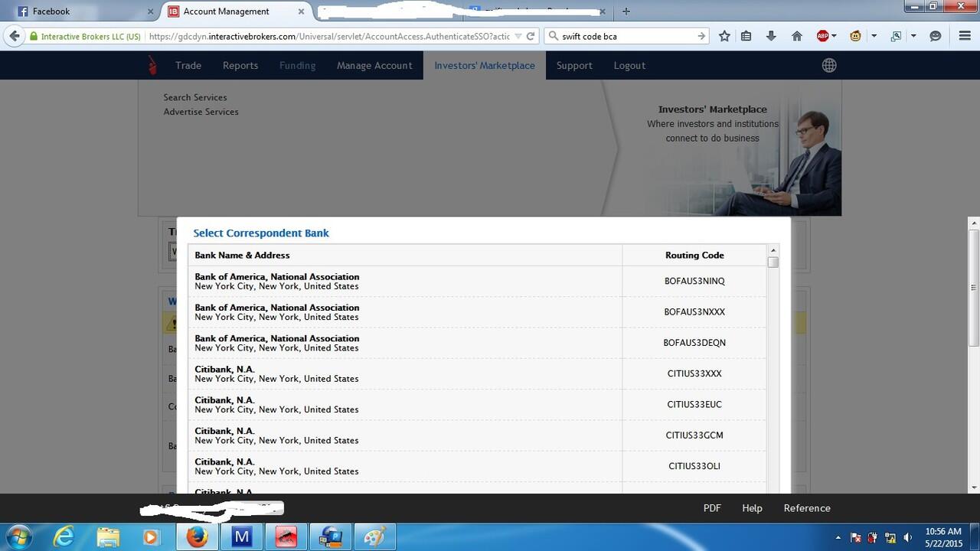Choose Citibank with code CITIUS33XXX

click(477, 373)
